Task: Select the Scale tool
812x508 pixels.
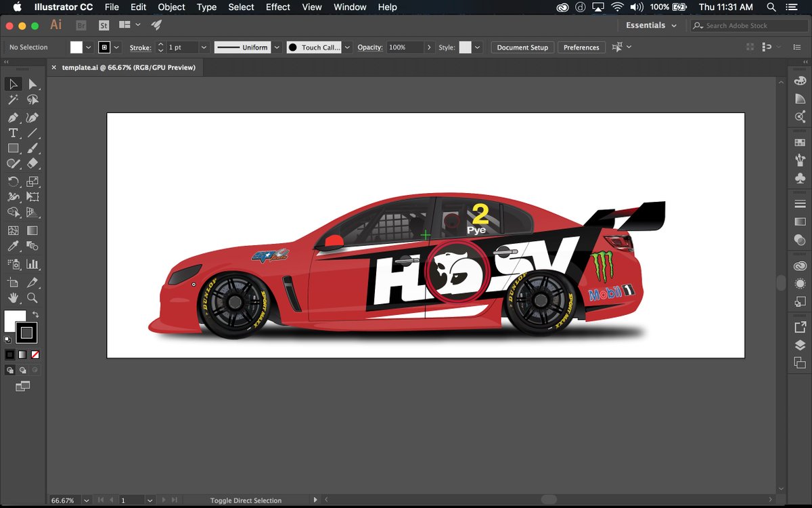Action: pos(32,181)
